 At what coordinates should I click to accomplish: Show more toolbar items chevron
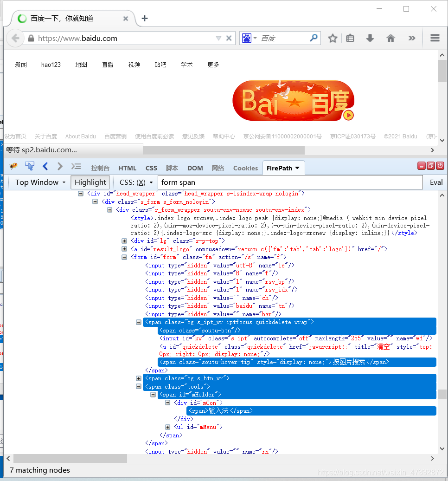[411, 39]
